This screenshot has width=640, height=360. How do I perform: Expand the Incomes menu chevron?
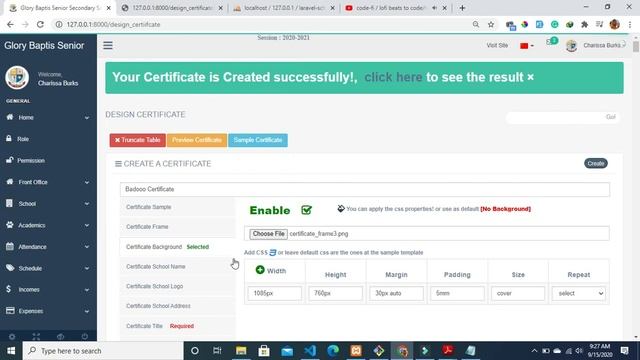tap(87, 290)
